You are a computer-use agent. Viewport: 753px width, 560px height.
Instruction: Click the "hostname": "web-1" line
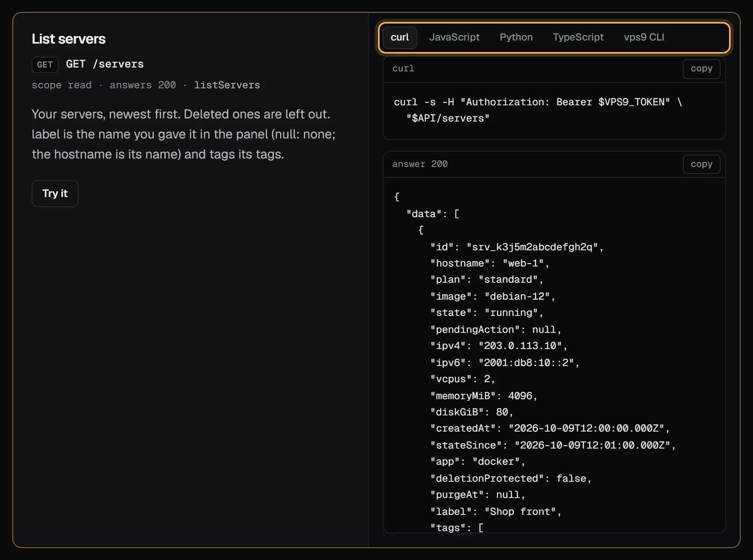click(x=490, y=263)
